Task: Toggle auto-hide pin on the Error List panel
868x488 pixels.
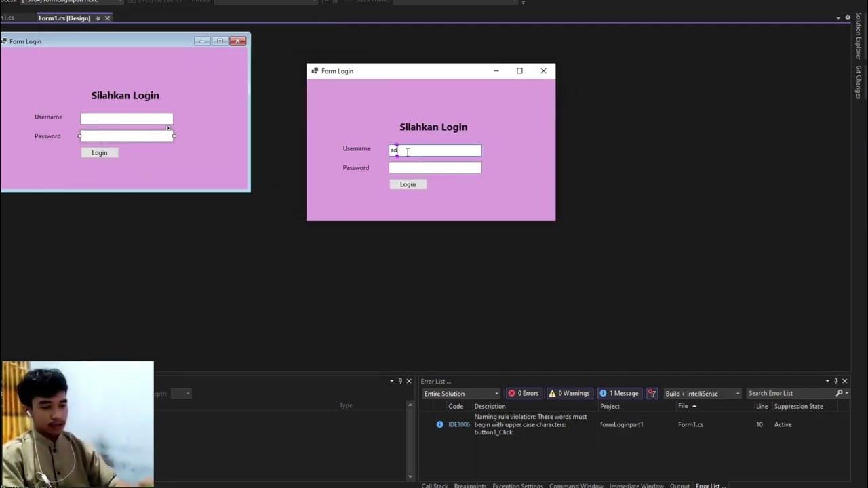Action: tap(835, 381)
